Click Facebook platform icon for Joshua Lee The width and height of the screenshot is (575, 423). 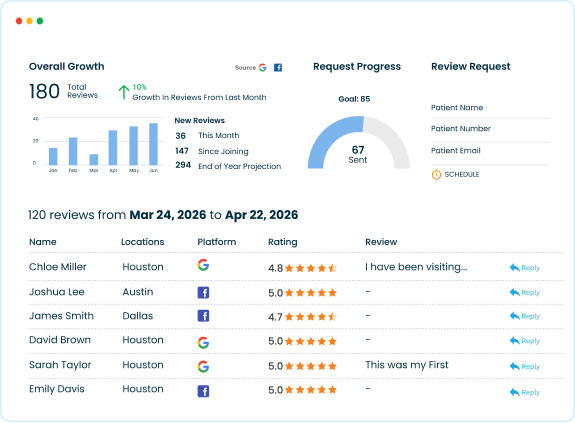click(204, 293)
